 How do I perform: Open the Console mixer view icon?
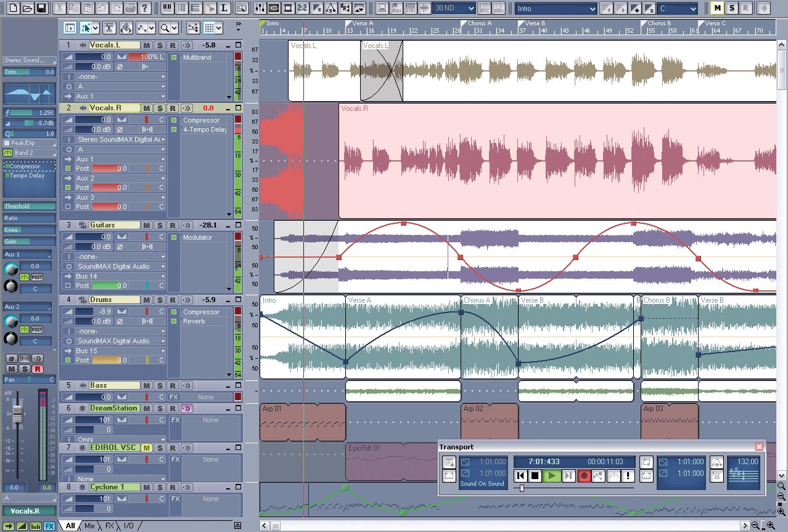click(x=259, y=8)
